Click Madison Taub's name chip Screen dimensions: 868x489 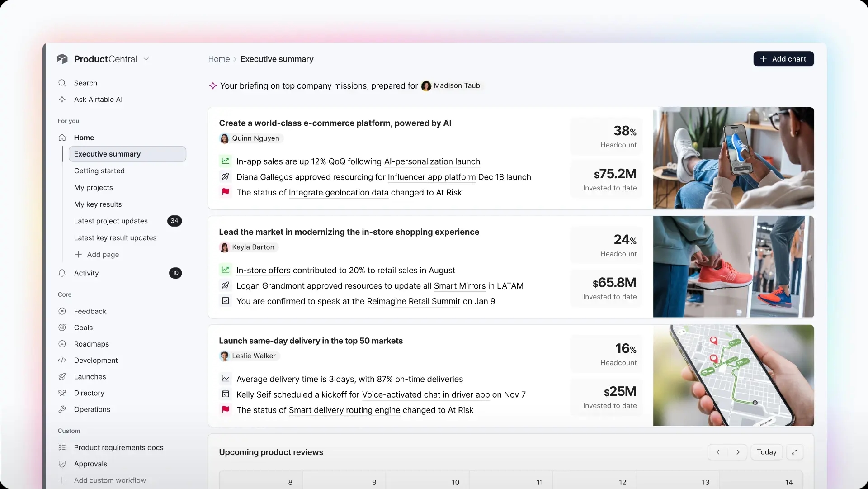pos(451,85)
